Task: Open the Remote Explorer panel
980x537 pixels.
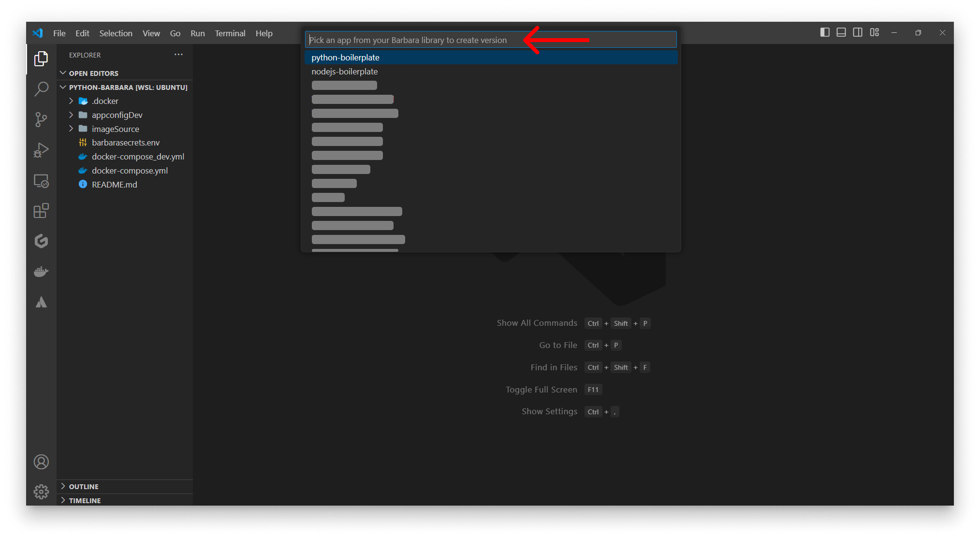Action: click(41, 180)
